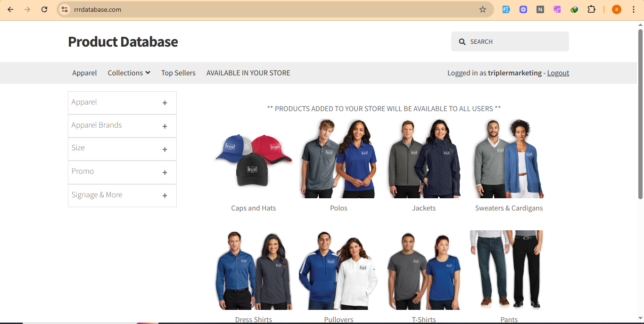View site information icon in address bar
Viewport: 644px width, 324px height.
65,9
